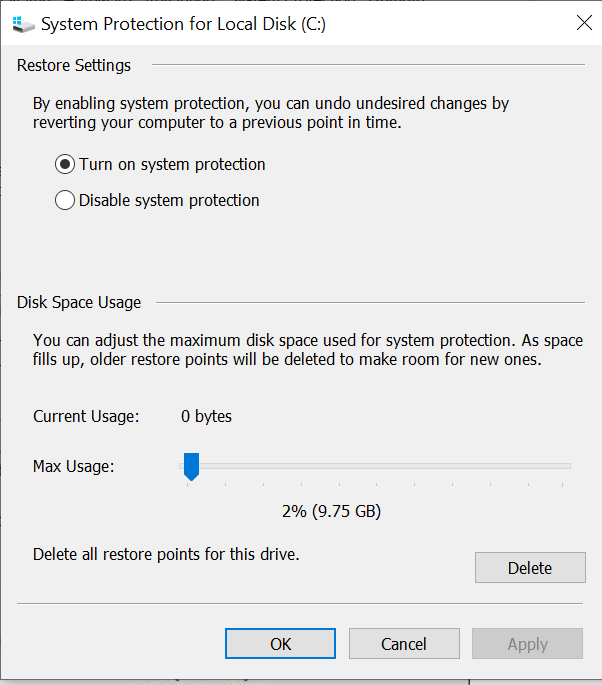Click the Disk Space Usage group heading
Image resolution: width=602 pixels, height=685 pixels.
79,302
